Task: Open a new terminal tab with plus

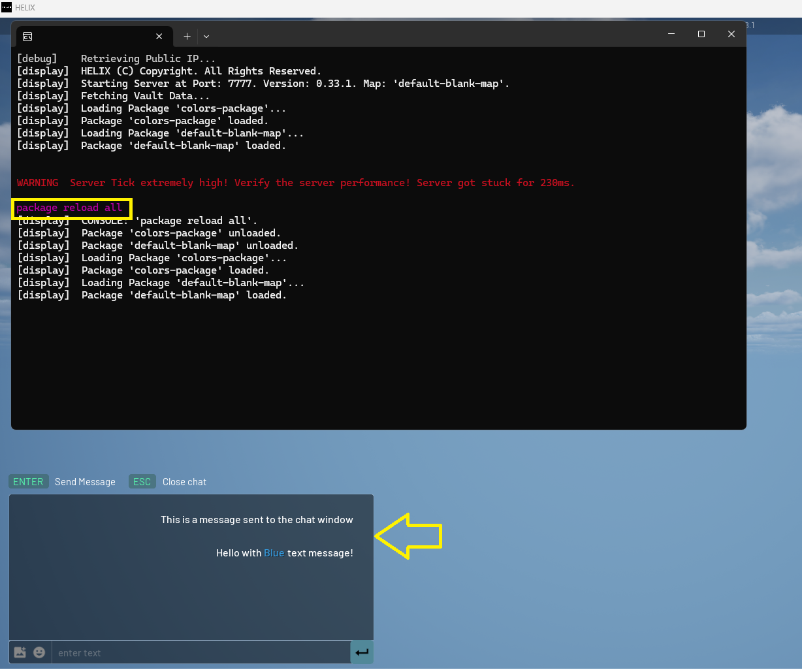Action: (187, 37)
